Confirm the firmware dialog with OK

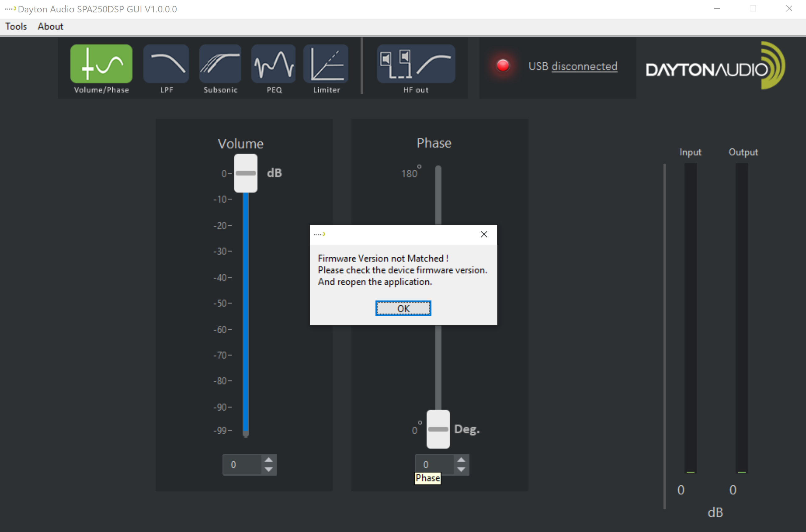coord(403,309)
